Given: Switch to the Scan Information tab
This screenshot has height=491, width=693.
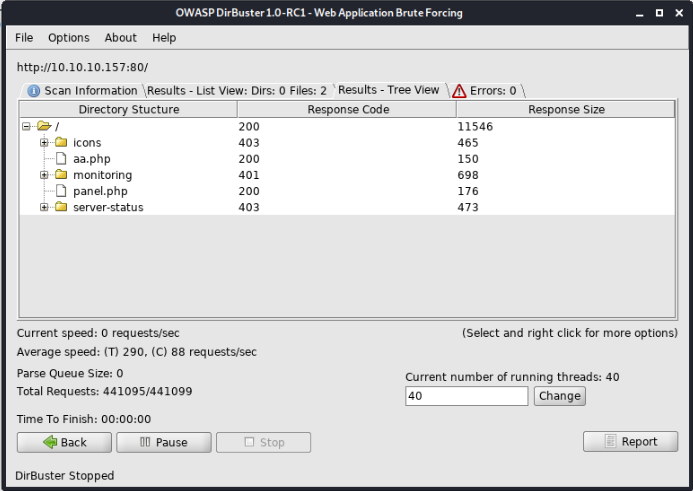Looking at the screenshot, I should click(82, 91).
